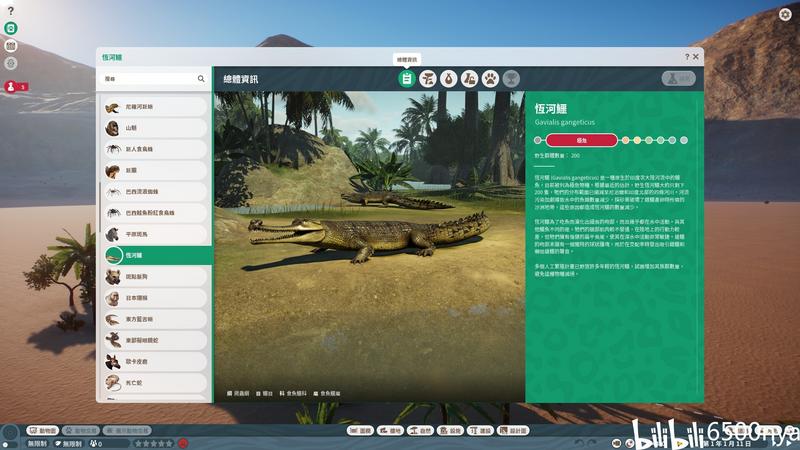
Task: Click the greyed research flask button
Action: [679, 79]
